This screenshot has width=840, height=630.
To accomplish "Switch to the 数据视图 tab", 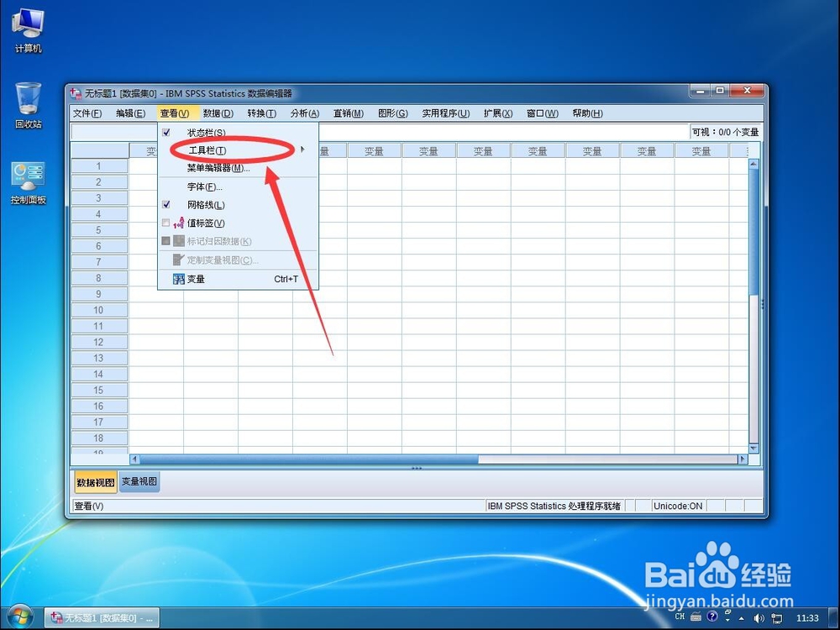I will click(96, 483).
